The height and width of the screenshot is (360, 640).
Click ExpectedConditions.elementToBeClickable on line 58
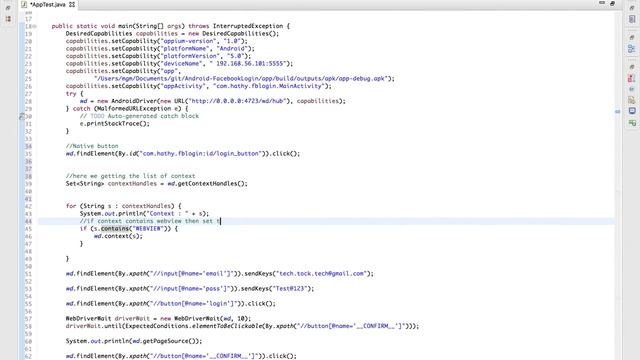(193, 326)
